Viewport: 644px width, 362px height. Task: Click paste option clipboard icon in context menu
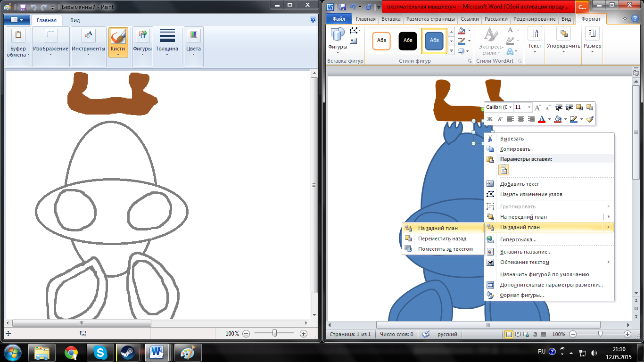tap(504, 170)
